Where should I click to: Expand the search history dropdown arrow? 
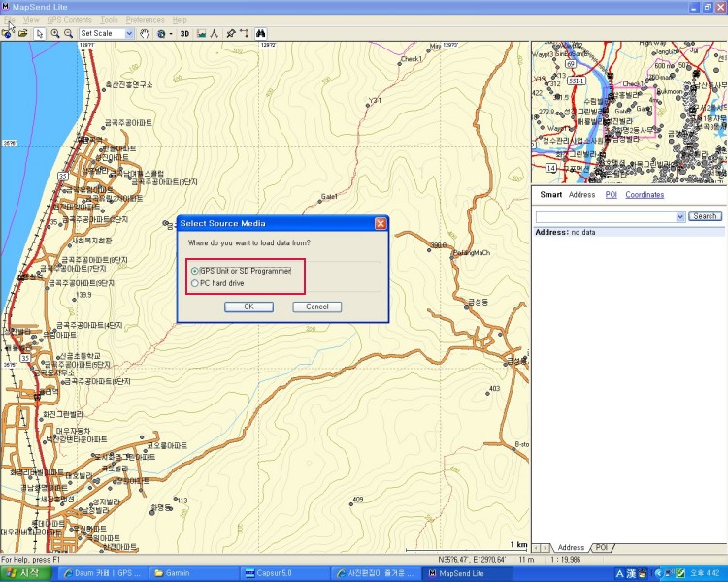click(680, 216)
